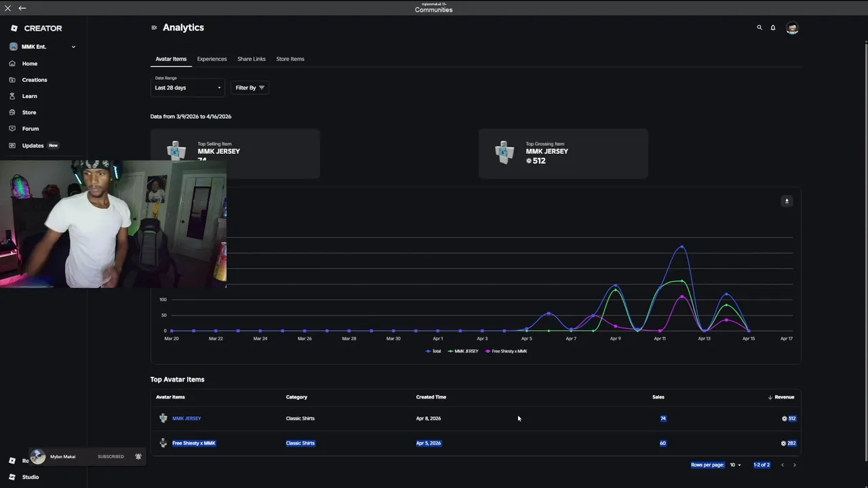Image resolution: width=868 pixels, height=488 pixels.
Task: Sort by the Revenue column header
Action: click(784, 397)
